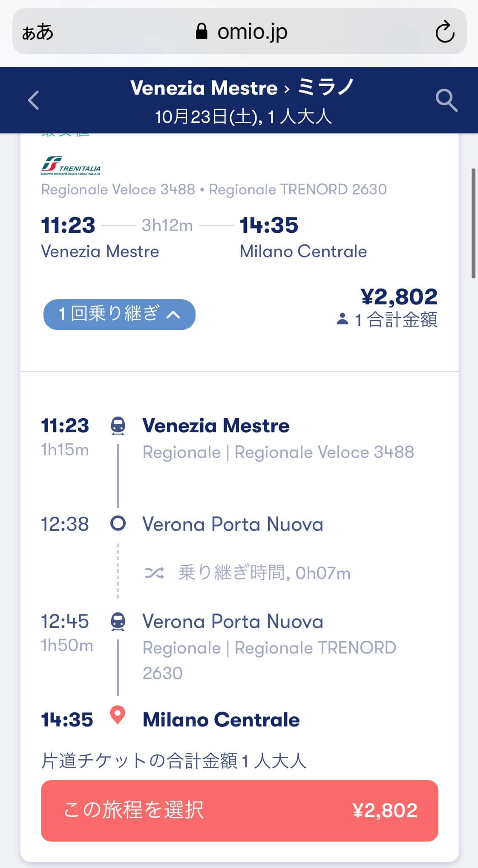Tap the Milano Centrale final stop row
Screen dimensions: 478x868
[x=221, y=720]
